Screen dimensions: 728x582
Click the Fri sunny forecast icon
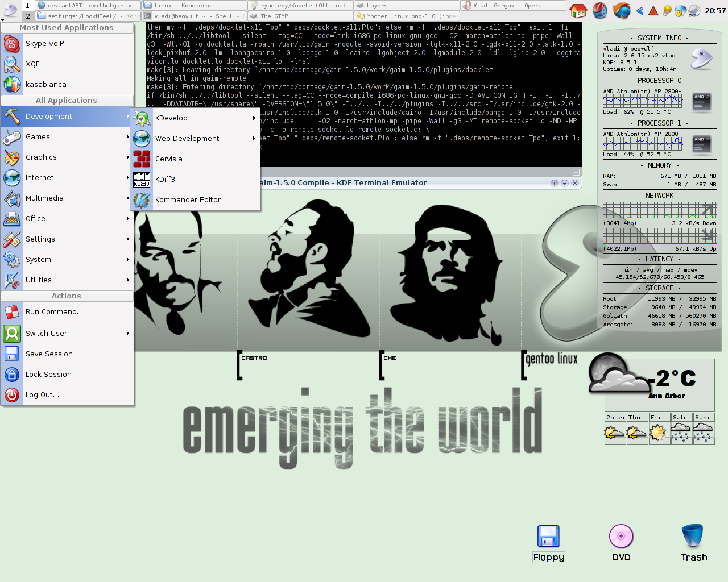(659, 433)
